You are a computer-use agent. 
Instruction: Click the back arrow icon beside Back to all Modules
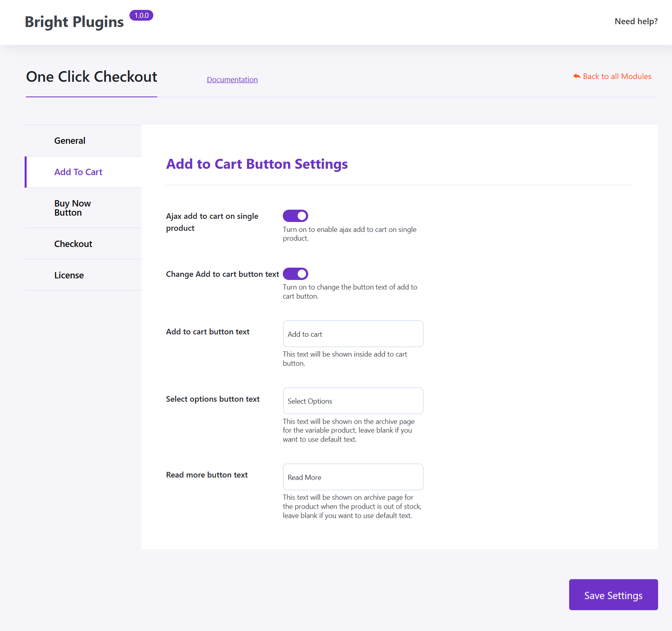click(x=577, y=76)
